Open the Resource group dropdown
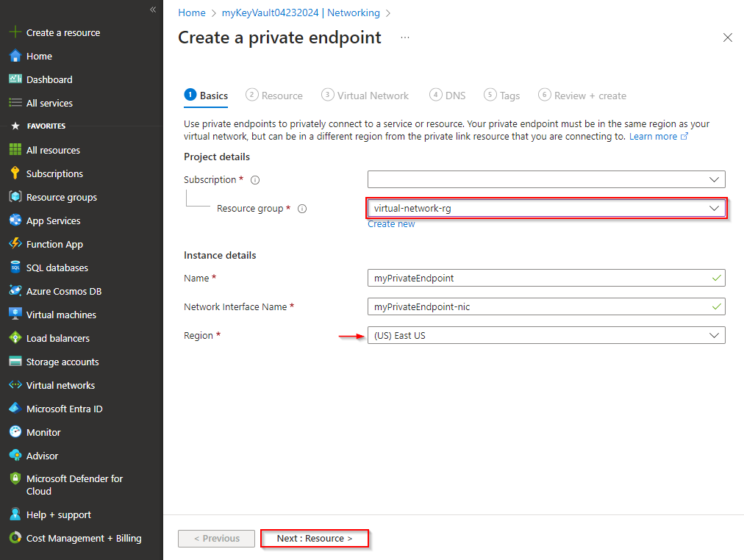Image resolution: width=744 pixels, height=560 pixels. tap(546, 208)
